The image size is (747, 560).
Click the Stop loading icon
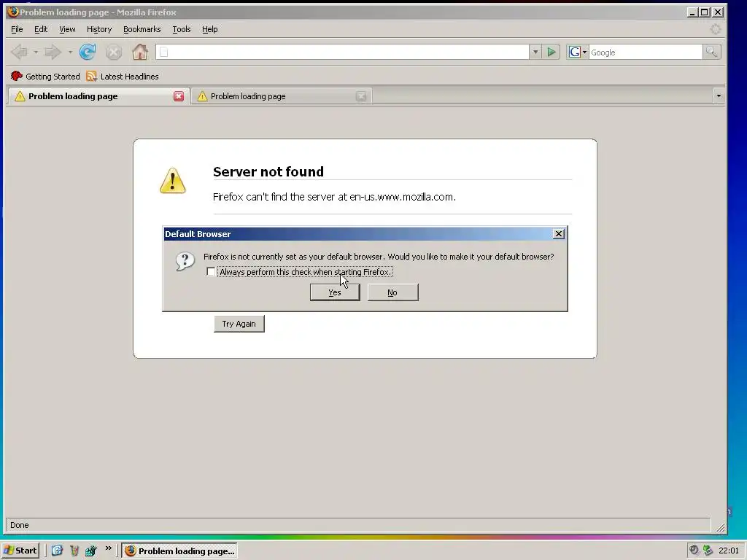(113, 52)
